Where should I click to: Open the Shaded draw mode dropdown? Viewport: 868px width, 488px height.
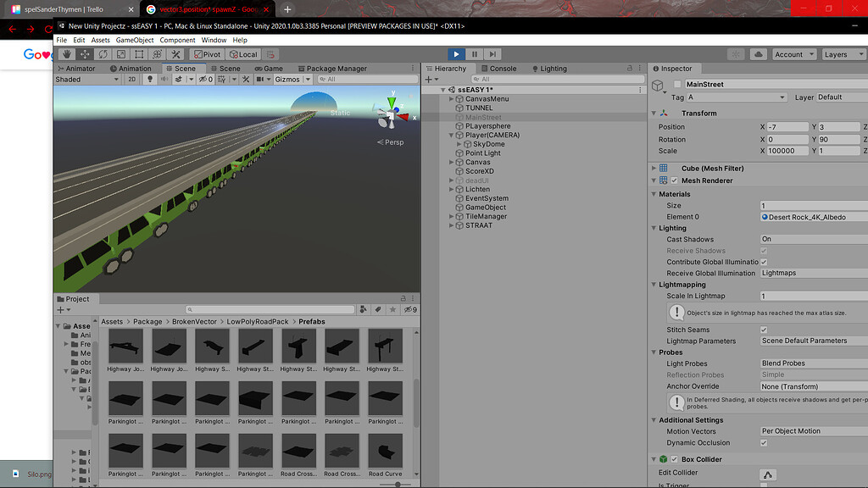pyautogui.click(x=85, y=79)
